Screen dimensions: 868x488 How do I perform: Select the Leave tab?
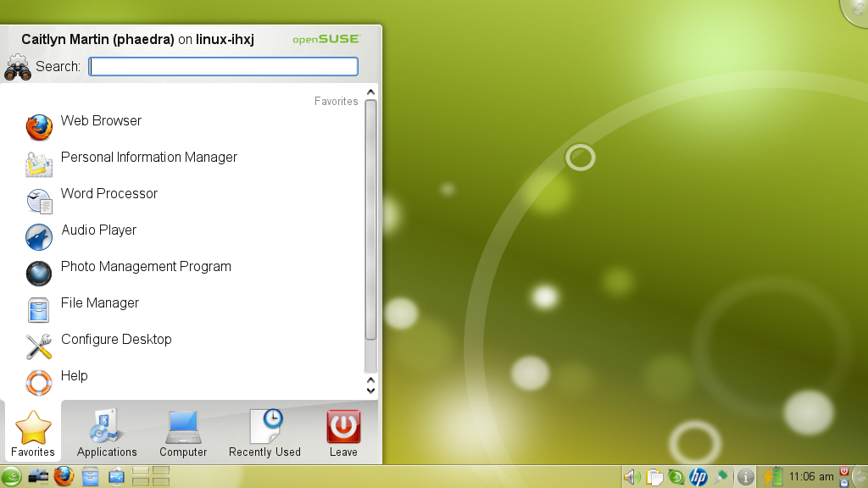pos(343,434)
